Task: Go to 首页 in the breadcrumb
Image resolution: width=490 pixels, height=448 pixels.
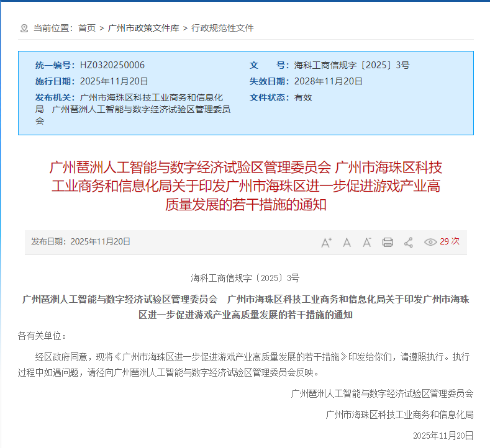Action: 87,28
